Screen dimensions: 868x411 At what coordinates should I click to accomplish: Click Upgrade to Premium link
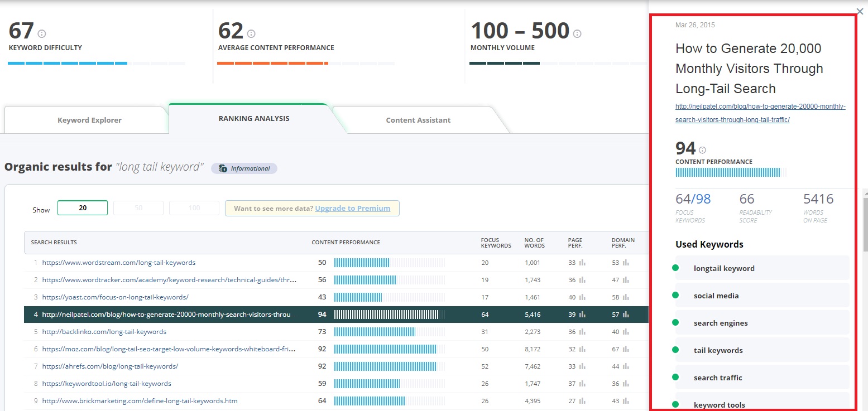pos(352,208)
